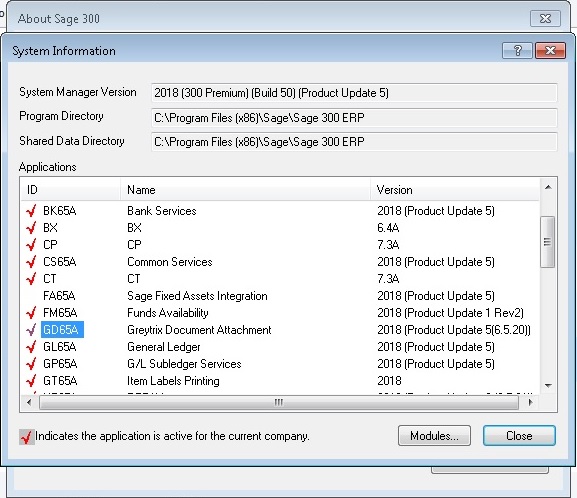Open the Modules... dialog
577x498 pixels.
pos(434,436)
